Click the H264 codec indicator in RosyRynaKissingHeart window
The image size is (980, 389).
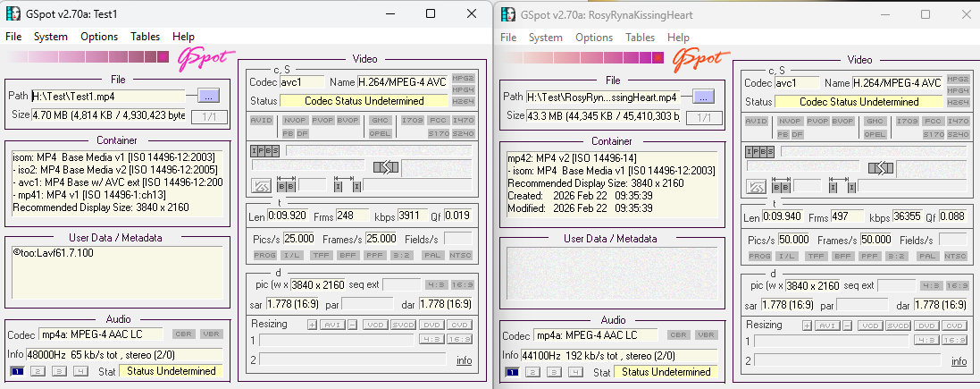click(958, 102)
